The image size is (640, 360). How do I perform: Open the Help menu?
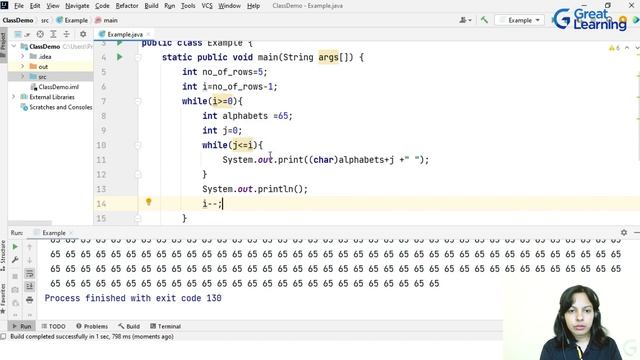pyautogui.click(x=253, y=6)
